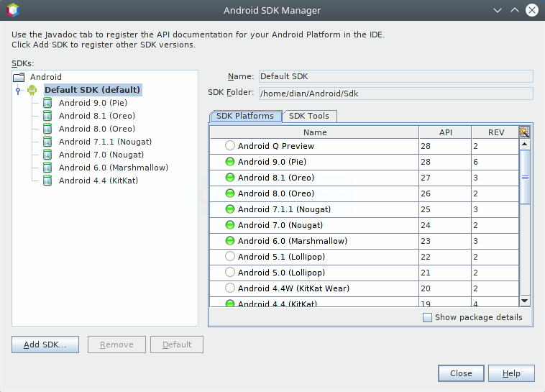This screenshot has height=392, width=545.
Task: Toggle install status of Android Q Preview
Action: [230, 145]
